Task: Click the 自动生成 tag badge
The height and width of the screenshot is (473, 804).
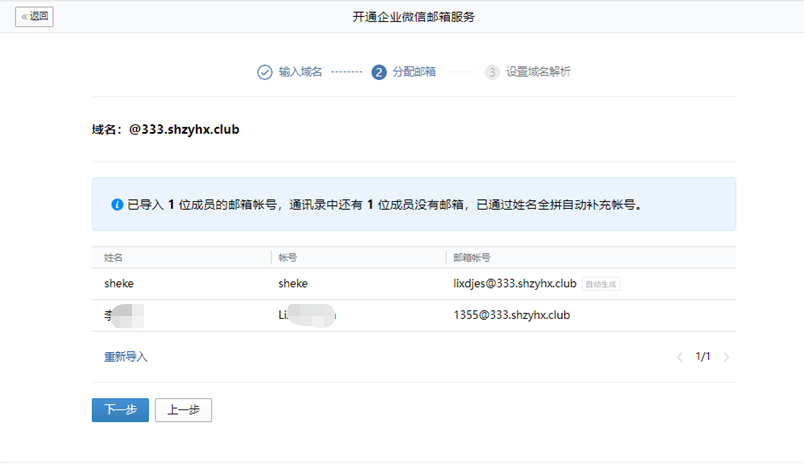Action: pos(601,284)
